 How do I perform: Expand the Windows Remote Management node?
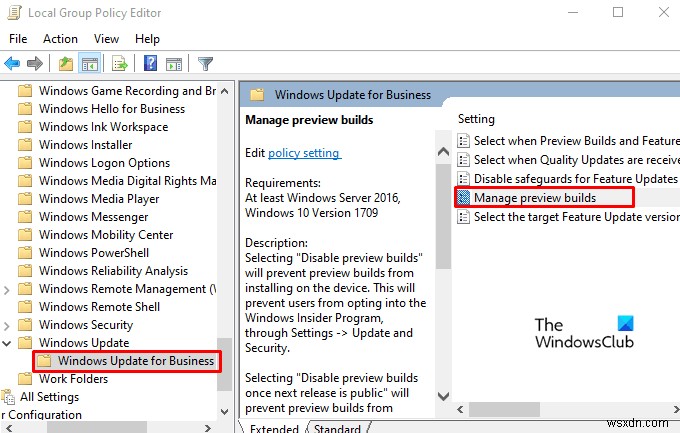7,289
